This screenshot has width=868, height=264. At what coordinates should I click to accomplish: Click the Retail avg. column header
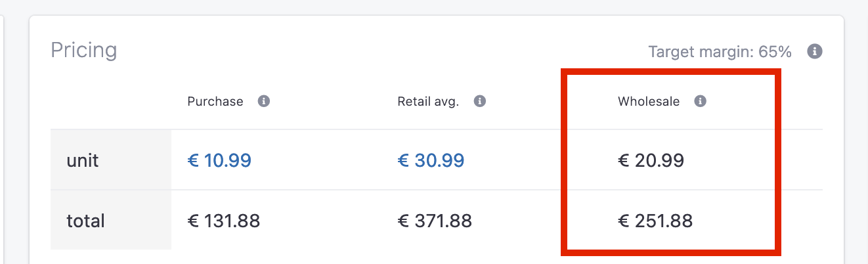point(428,102)
